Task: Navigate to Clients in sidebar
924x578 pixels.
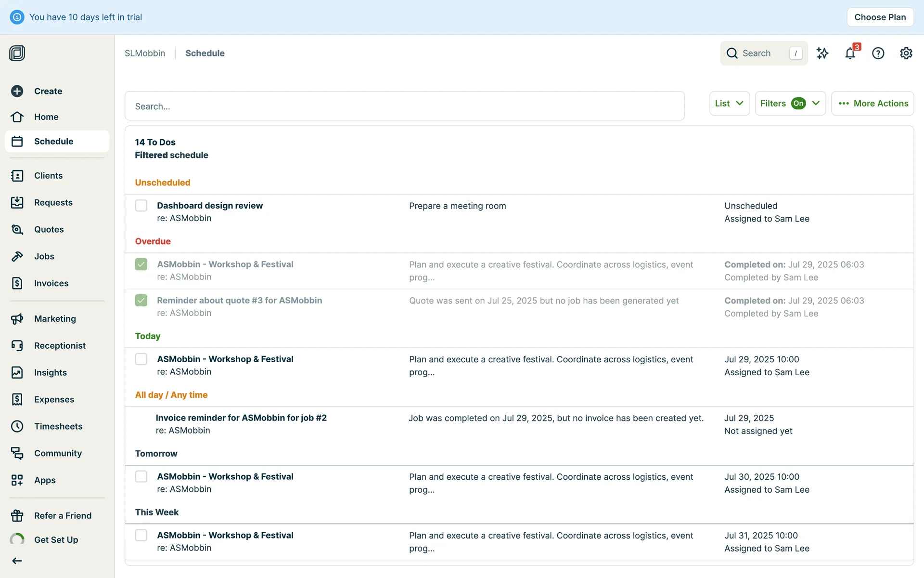Action: click(48, 175)
